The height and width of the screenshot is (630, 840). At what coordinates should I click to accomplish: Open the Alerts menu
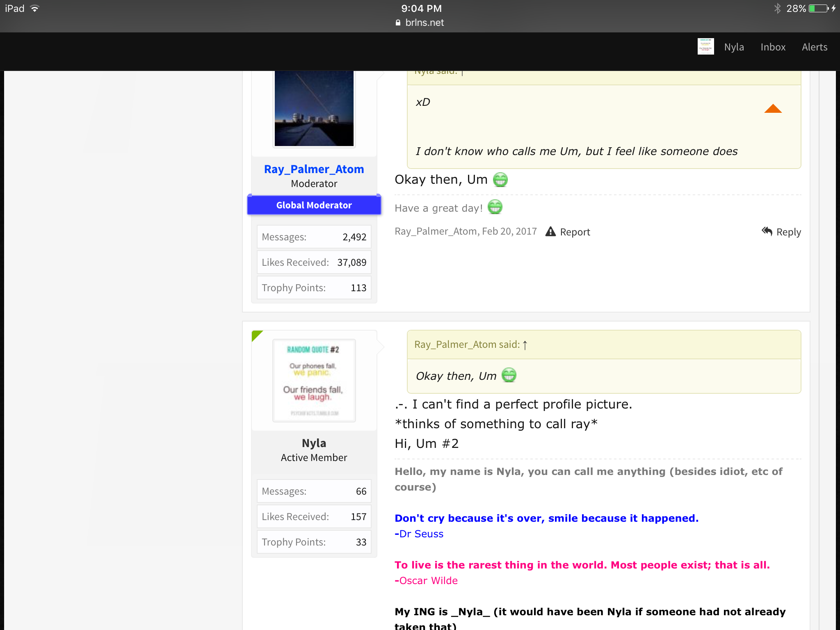click(814, 47)
